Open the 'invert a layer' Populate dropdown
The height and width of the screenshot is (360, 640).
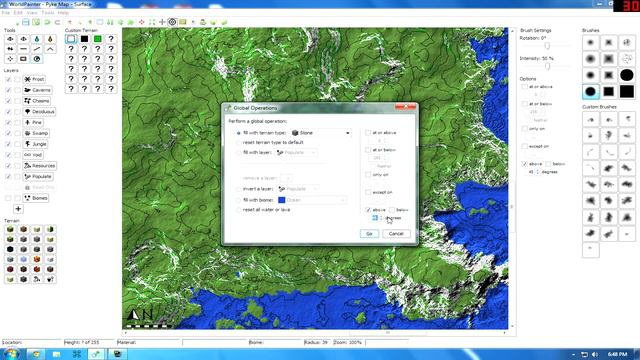pyautogui.click(x=298, y=189)
